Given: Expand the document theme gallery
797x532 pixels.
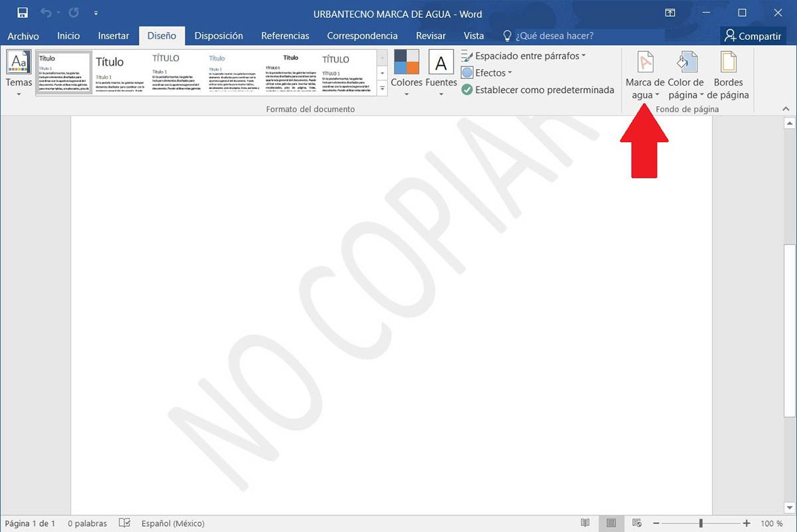Looking at the screenshot, I should [x=381, y=86].
